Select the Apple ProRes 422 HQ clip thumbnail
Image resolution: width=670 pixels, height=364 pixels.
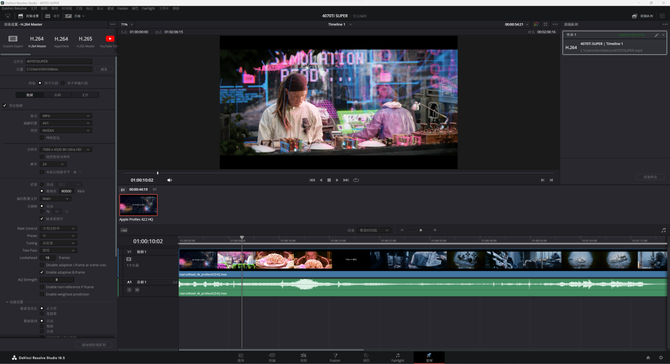(138, 205)
